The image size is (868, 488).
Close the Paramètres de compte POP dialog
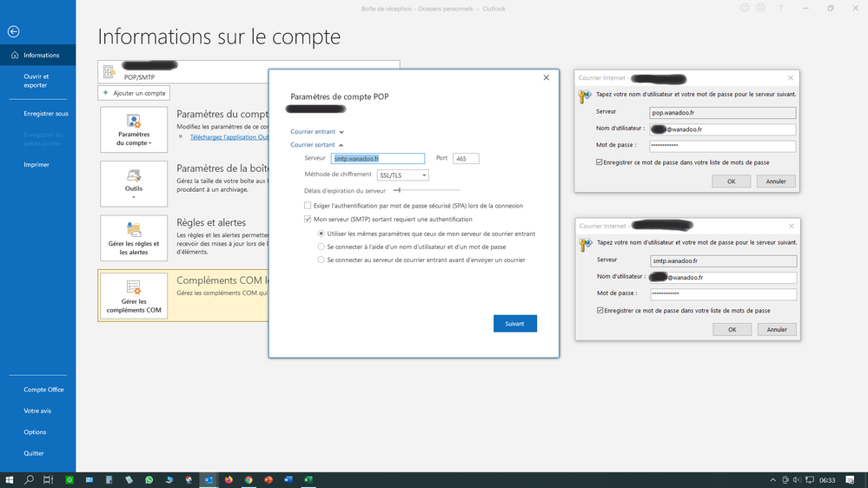pos(547,77)
